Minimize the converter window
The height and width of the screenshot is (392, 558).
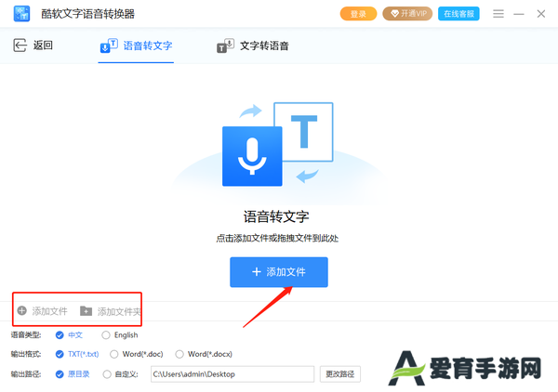tap(519, 14)
